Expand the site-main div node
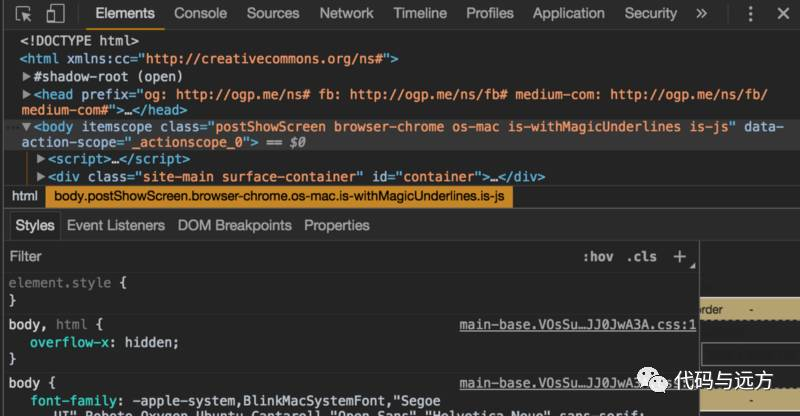This screenshot has width=800, height=416. pos(41,177)
